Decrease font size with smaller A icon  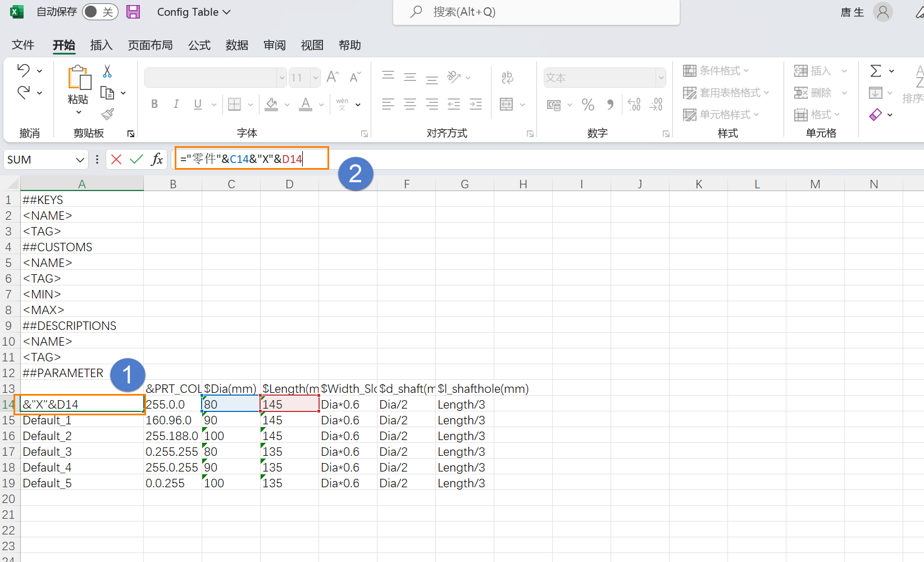(x=355, y=77)
